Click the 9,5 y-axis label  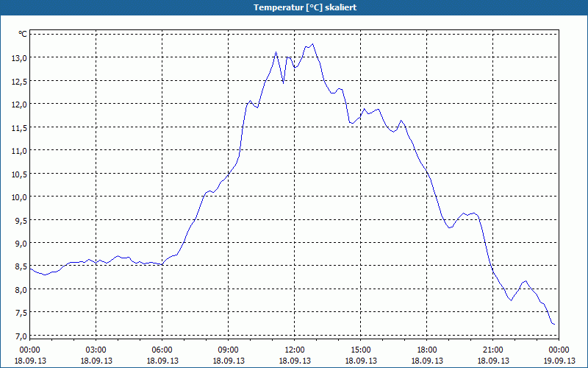[22, 220]
